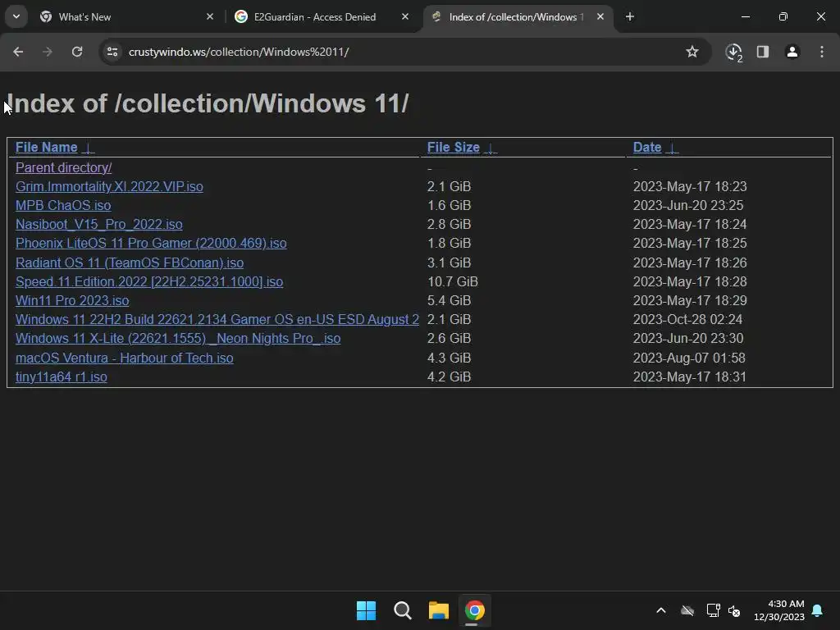Click the forward navigation arrow
Screen dimensions: 840x630
click(x=48, y=52)
